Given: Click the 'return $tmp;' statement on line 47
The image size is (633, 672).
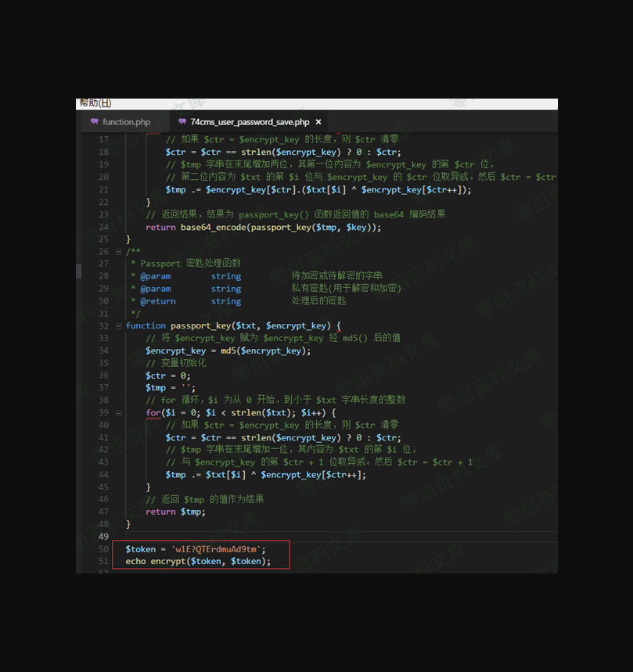Looking at the screenshot, I should 175,512.
